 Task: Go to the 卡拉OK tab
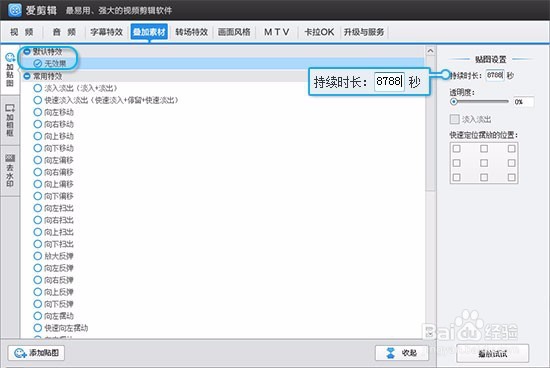click(319, 32)
